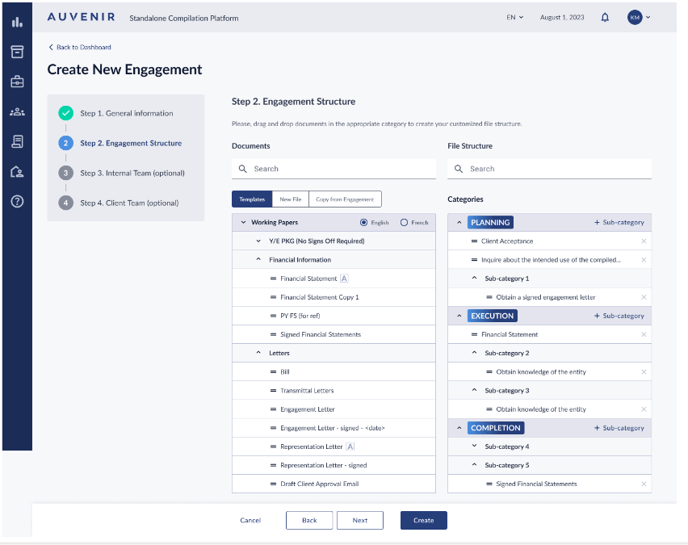
Task: Open the briefcase engagements sidebar icon
Action: (x=17, y=82)
